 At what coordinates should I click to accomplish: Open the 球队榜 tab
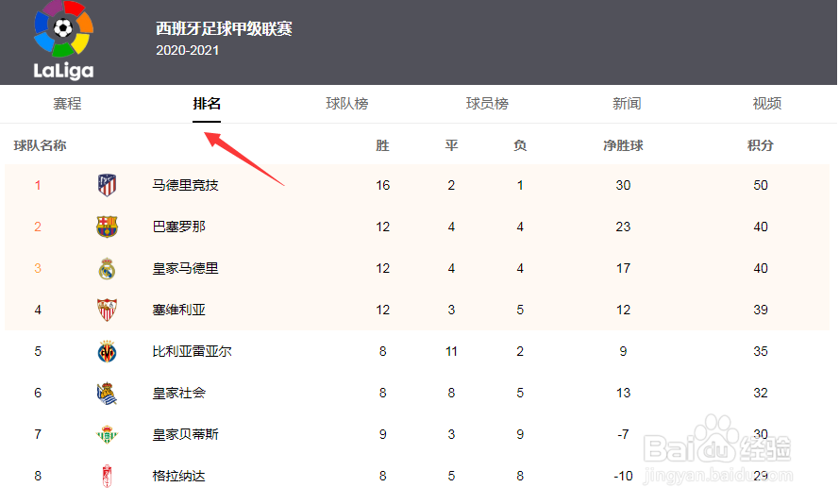click(347, 103)
